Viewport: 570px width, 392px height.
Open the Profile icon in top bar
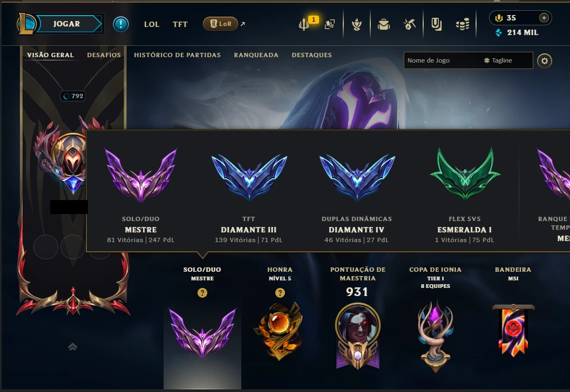point(357,24)
